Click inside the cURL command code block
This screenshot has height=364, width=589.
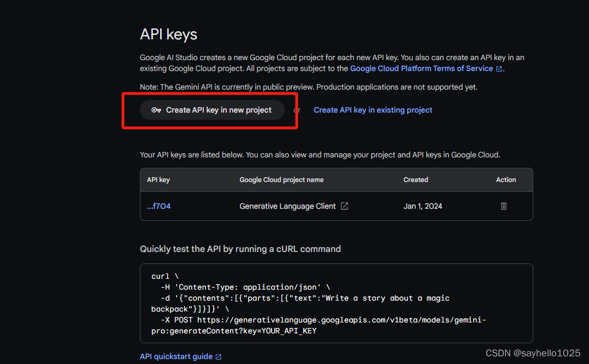click(x=336, y=303)
